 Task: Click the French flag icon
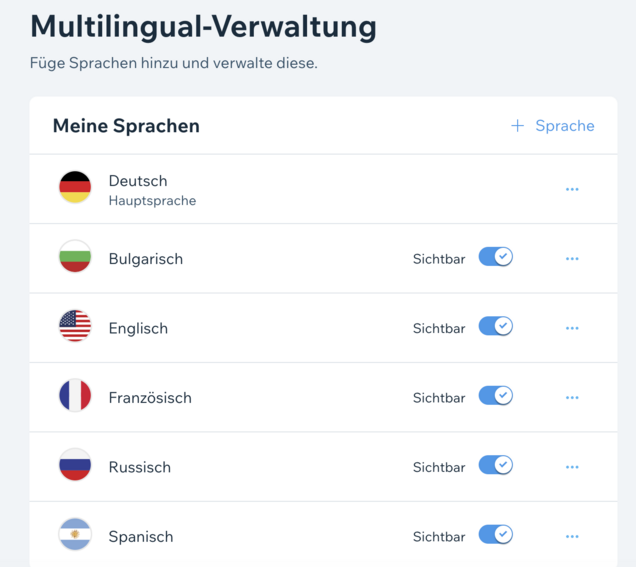pyautogui.click(x=75, y=395)
